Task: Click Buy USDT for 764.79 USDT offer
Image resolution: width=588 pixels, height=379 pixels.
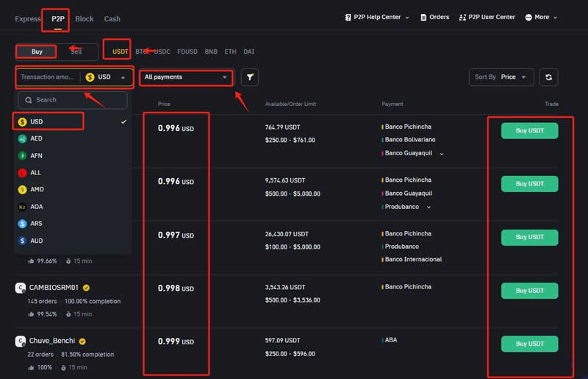Action: click(x=529, y=131)
